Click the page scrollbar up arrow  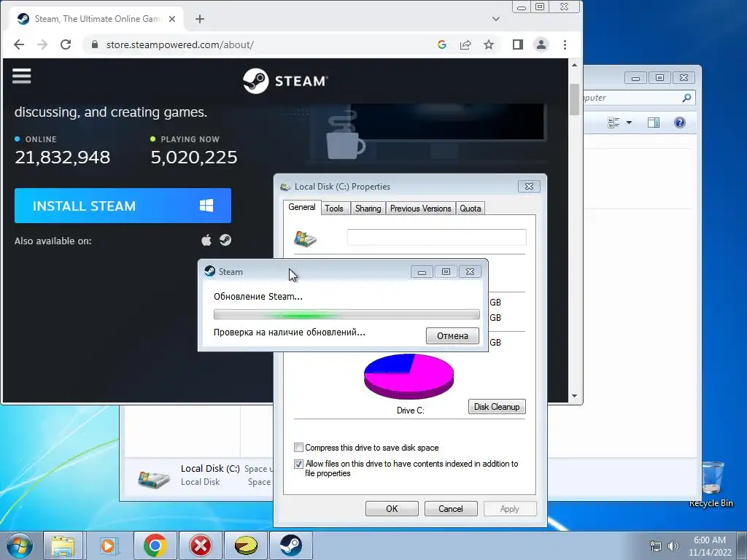[574, 65]
